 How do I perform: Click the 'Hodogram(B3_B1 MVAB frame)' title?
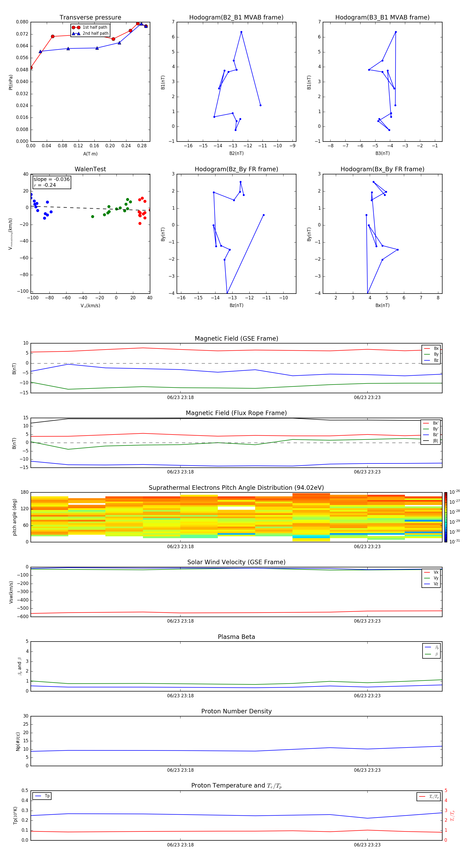point(382,17)
